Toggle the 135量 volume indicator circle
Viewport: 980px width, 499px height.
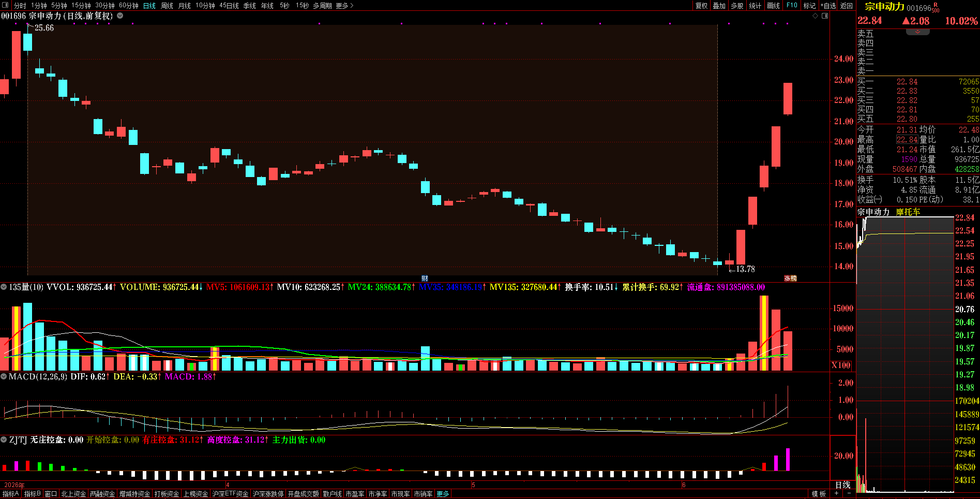pyautogui.click(x=4, y=287)
